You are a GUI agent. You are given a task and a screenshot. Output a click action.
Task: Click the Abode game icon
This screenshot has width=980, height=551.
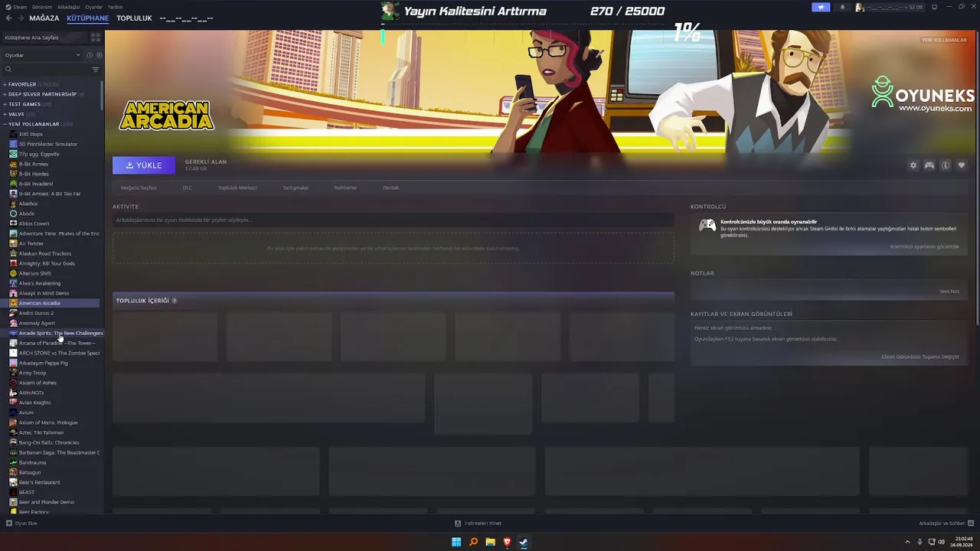(13, 214)
